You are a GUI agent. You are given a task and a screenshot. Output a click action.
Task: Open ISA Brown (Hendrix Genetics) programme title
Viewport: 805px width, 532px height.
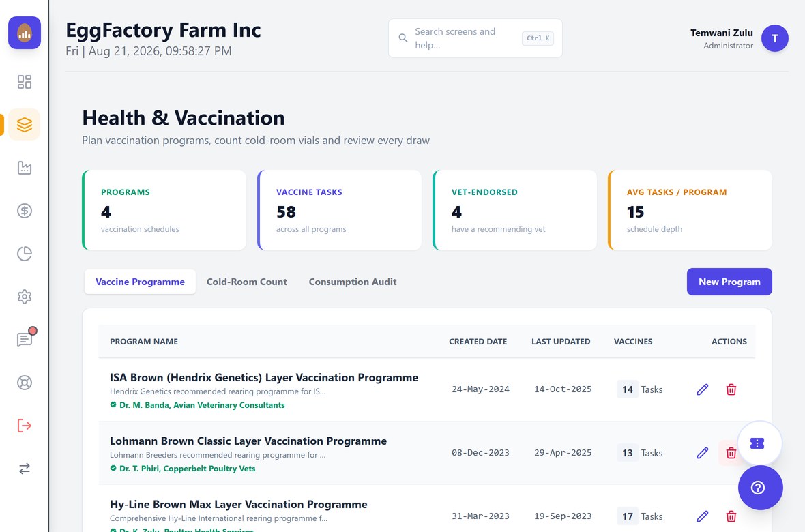pos(264,377)
